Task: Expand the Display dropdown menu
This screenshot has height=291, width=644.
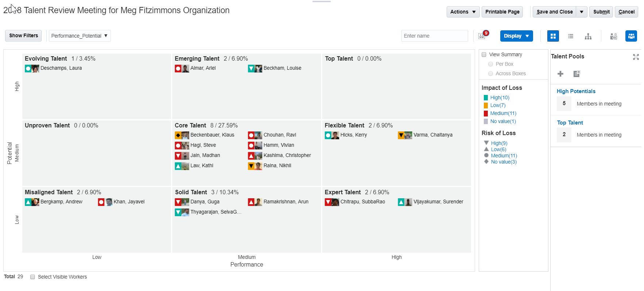Action: tap(516, 36)
